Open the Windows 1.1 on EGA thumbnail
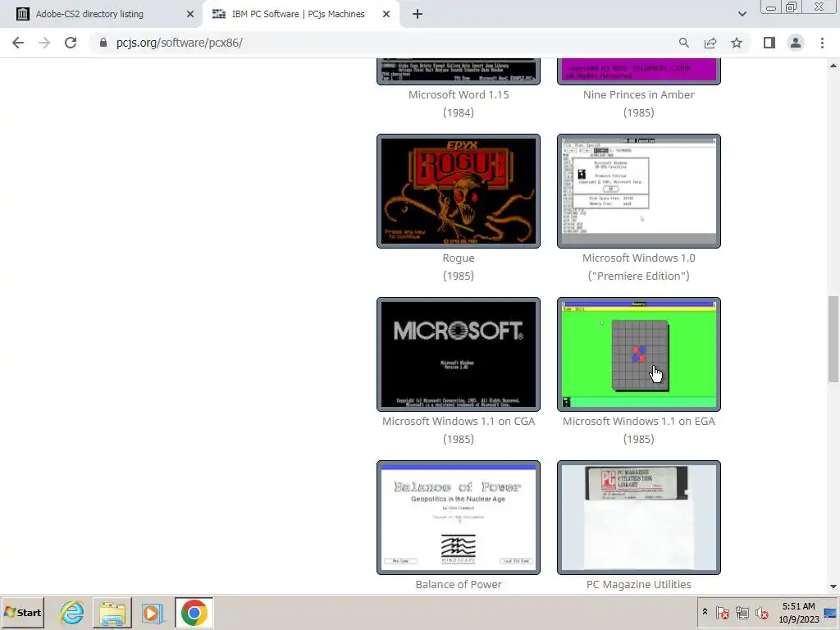Screen dimensions: 840x630 tap(638, 354)
